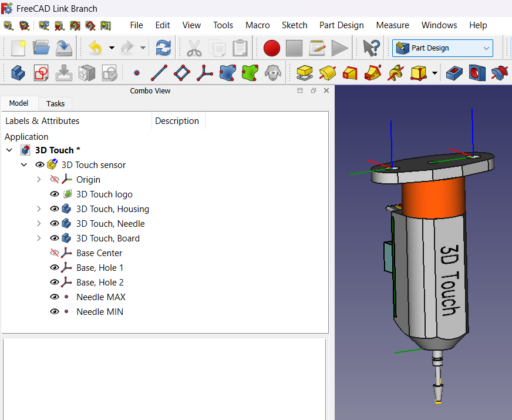The image size is (512, 420).
Task: Add a datum line
Action: [159, 72]
